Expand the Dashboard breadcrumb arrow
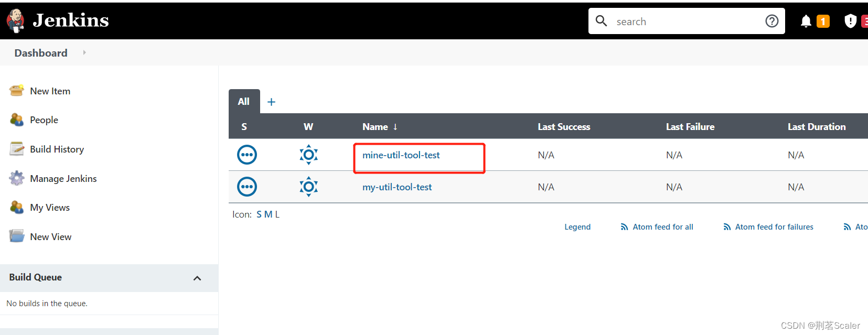Viewport: 868px width, 335px height. [x=84, y=52]
